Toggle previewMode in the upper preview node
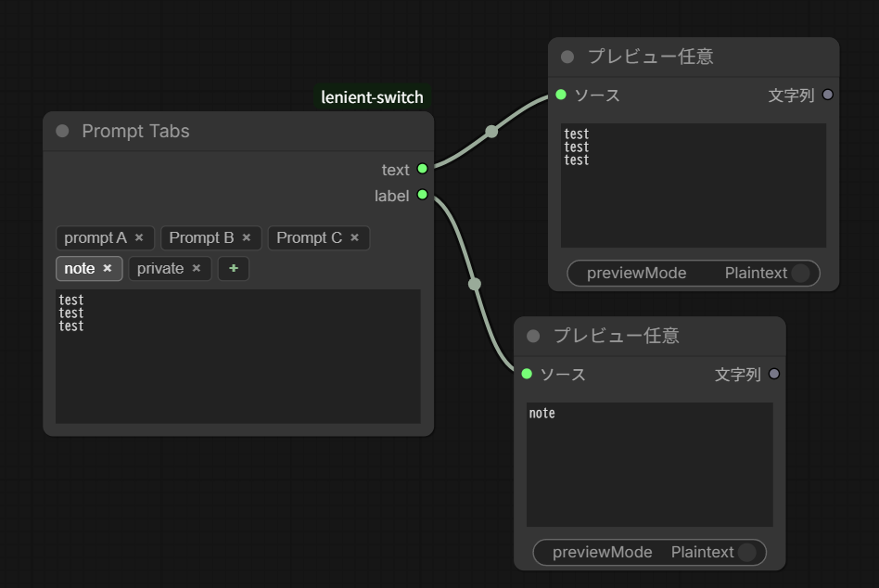 (694, 273)
